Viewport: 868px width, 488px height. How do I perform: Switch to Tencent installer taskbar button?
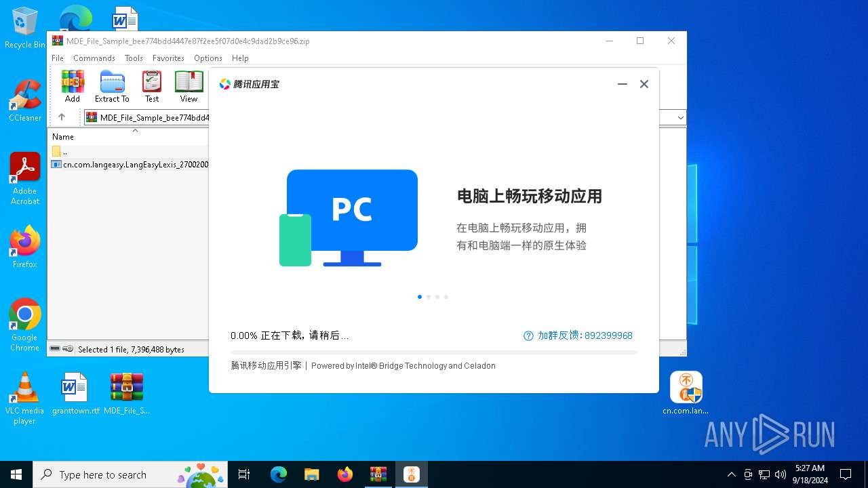tap(412, 474)
